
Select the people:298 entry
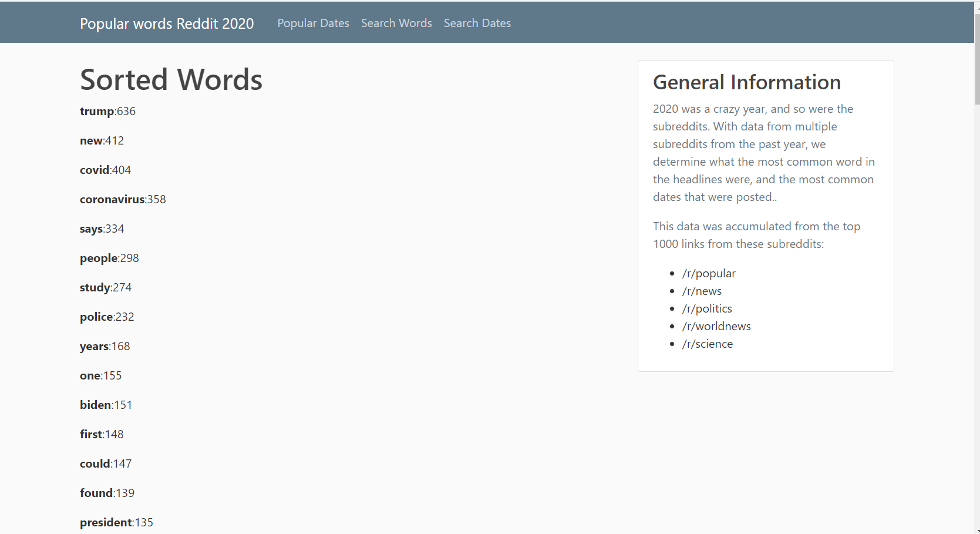click(x=109, y=258)
